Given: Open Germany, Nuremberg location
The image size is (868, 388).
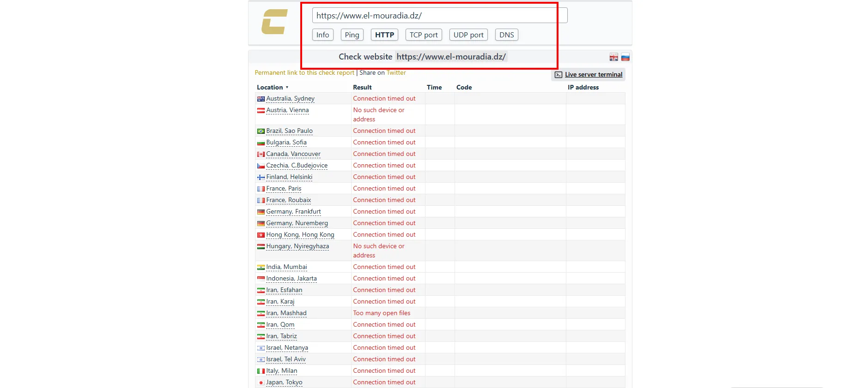Looking at the screenshot, I should click(x=297, y=223).
